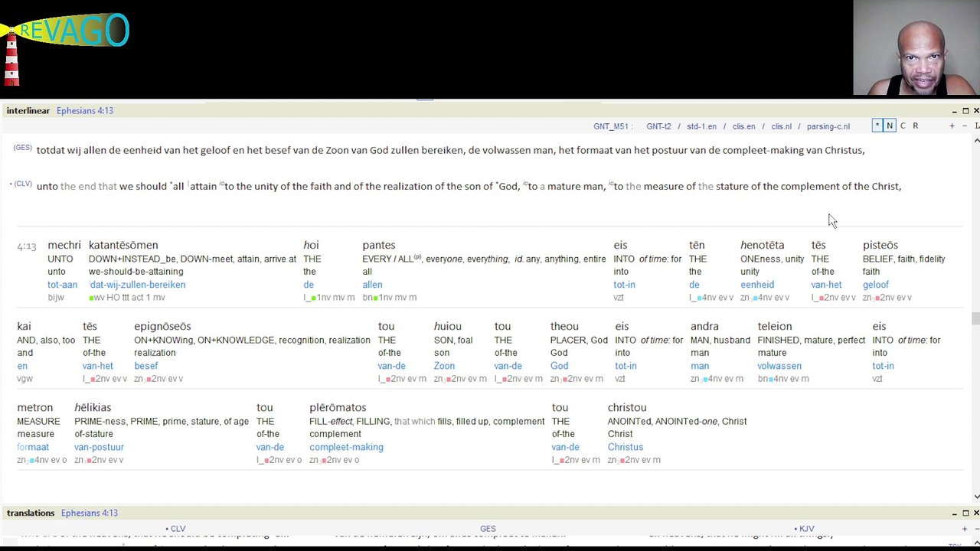
Task: Click the Dutch gloss 'compleet-making'
Action: pos(346,447)
